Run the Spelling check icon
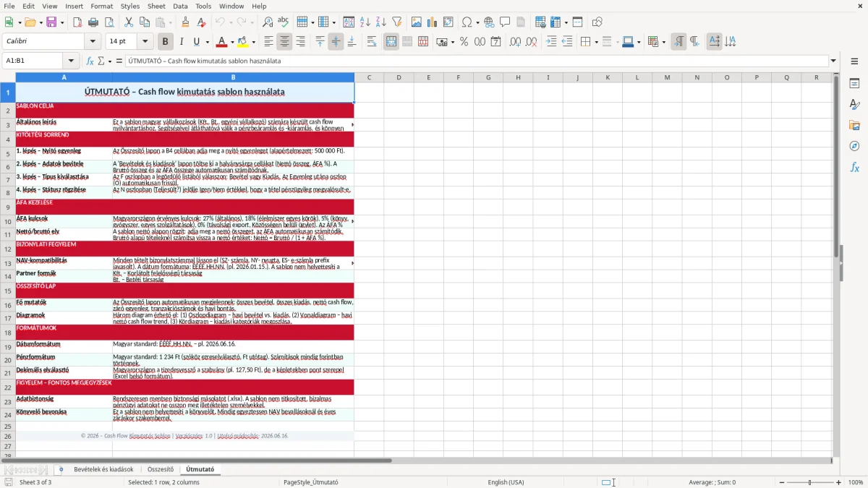Image resolution: width=868 pixels, height=488 pixels. click(284, 22)
